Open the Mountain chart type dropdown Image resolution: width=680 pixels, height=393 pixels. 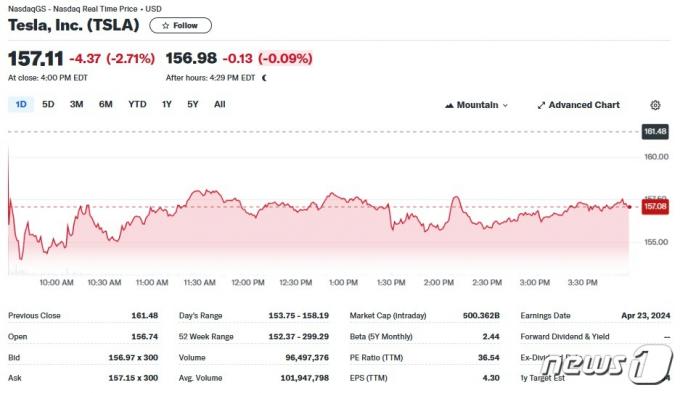coord(477,105)
